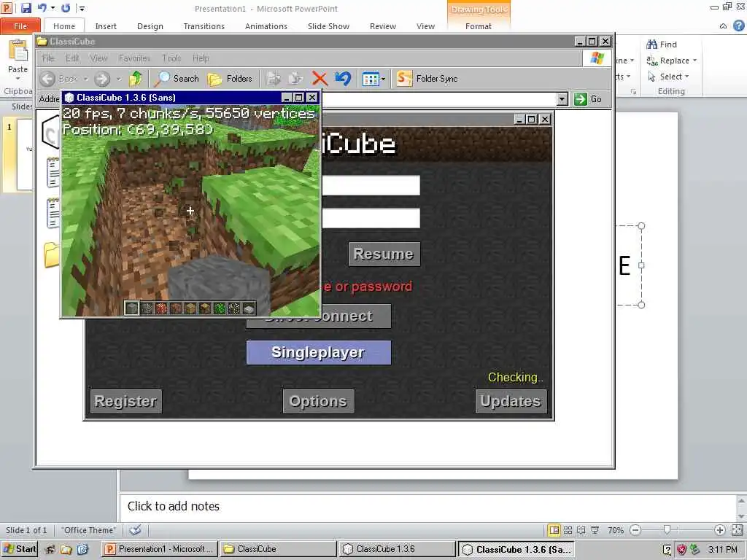Select the dirt block in the hotbar

click(176, 308)
